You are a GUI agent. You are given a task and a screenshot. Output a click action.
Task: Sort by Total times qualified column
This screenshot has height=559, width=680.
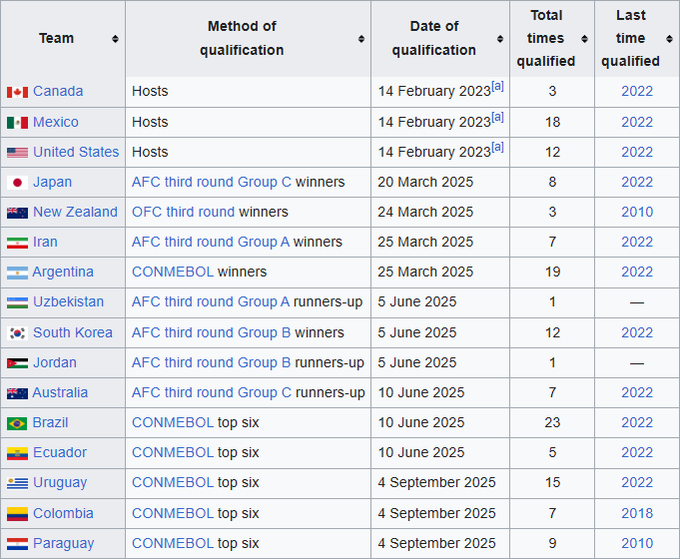584,39
